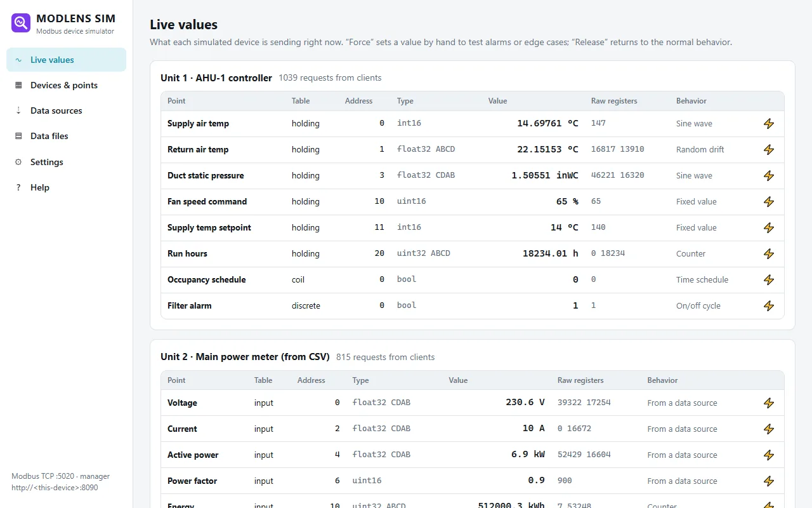Force the Current value
812x508 pixels.
pyautogui.click(x=769, y=429)
